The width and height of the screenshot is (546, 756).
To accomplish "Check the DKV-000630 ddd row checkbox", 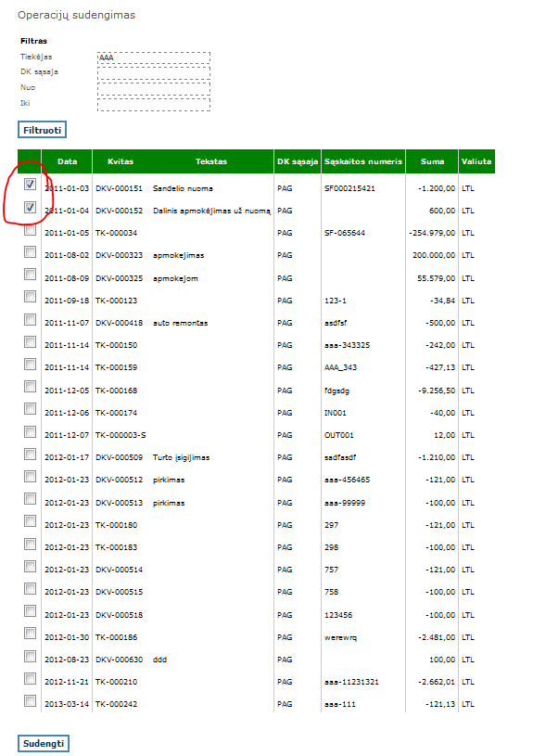I will click(30, 656).
